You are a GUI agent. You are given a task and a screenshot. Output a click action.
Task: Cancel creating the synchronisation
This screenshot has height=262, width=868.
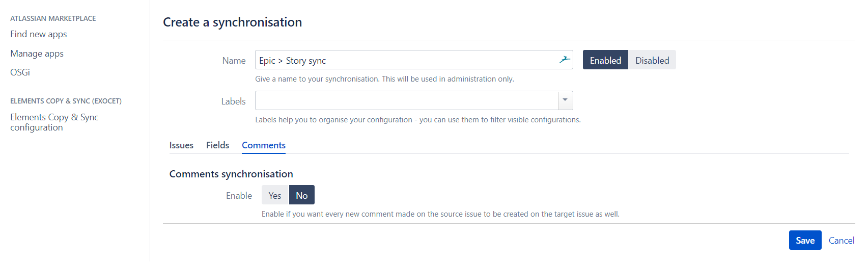[841, 241]
